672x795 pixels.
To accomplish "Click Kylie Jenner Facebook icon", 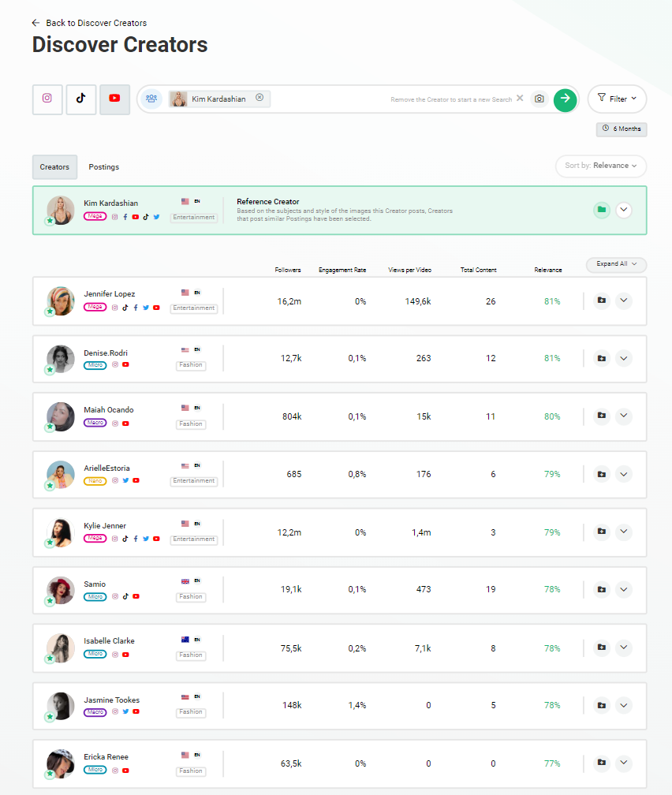I will [136, 539].
